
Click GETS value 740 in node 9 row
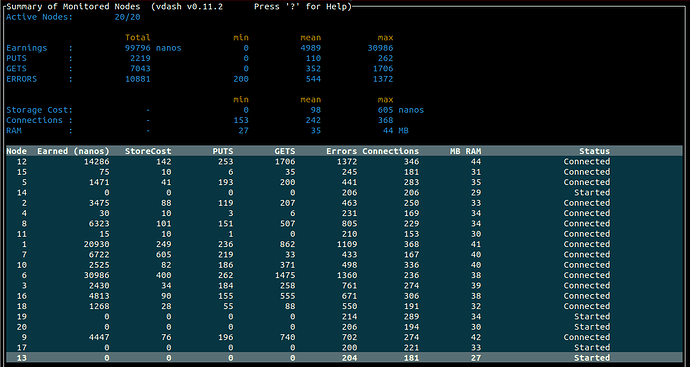click(287, 338)
